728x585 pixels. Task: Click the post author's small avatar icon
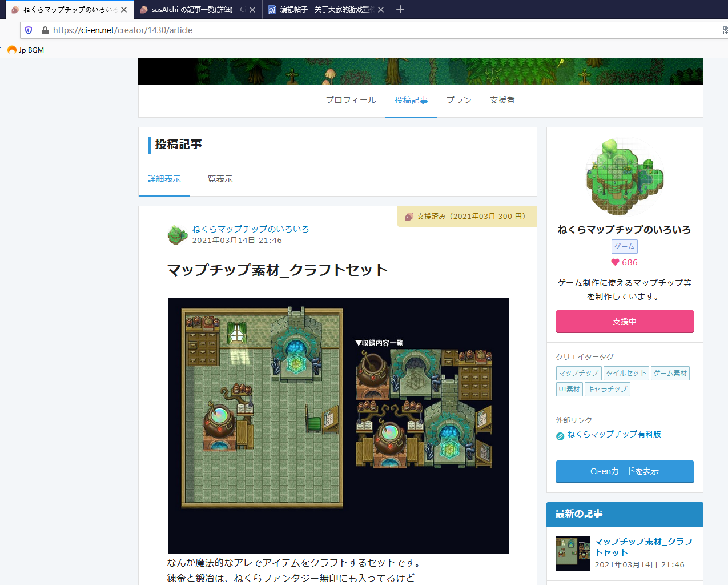178,234
